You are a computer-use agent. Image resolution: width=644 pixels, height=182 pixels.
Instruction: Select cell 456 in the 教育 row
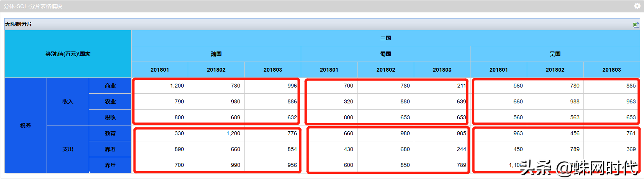point(555,133)
